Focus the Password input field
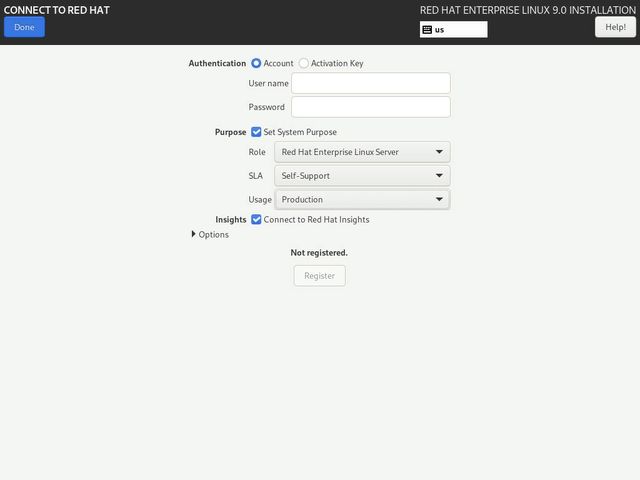 pos(371,107)
